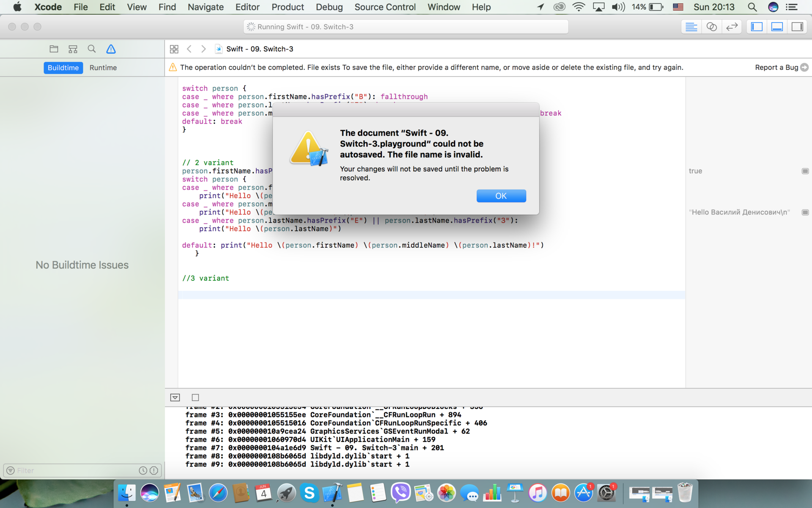Open the Wi-Fi status menu
The image size is (812, 508).
click(x=579, y=7)
